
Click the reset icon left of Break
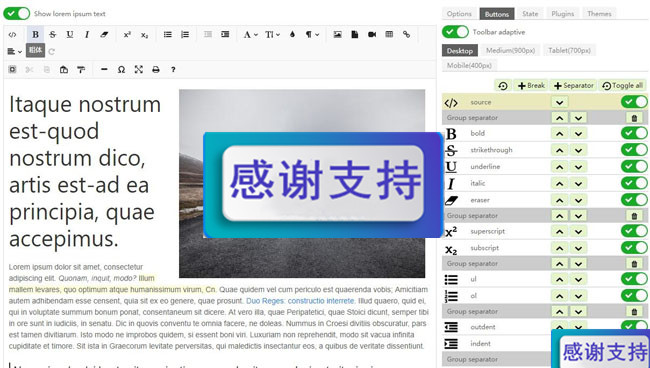(503, 85)
